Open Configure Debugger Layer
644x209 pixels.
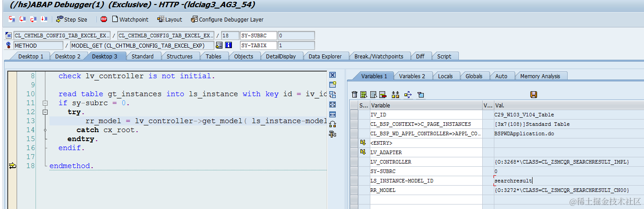(x=227, y=19)
